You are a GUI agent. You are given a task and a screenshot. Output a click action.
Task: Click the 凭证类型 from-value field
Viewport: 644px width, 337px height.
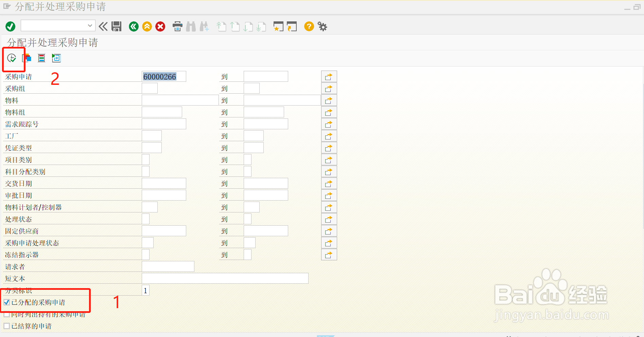pyautogui.click(x=152, y=148)
